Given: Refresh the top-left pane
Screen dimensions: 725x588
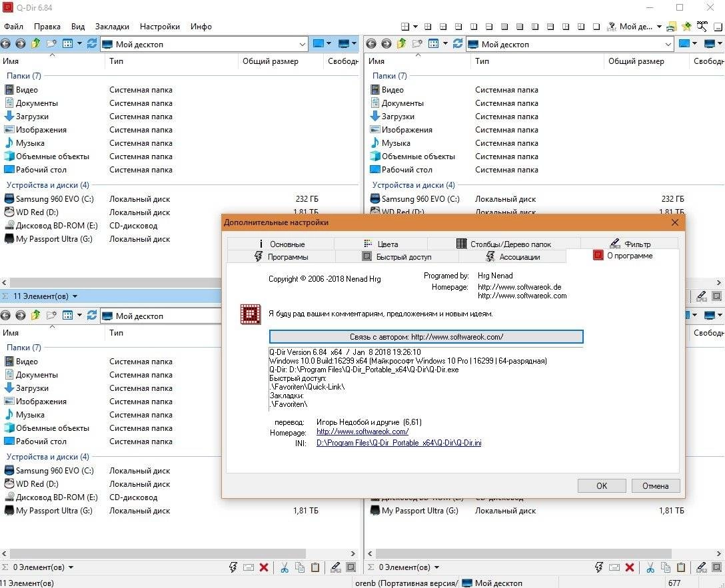Looking at the screenshot, I should tap(91, 43).
